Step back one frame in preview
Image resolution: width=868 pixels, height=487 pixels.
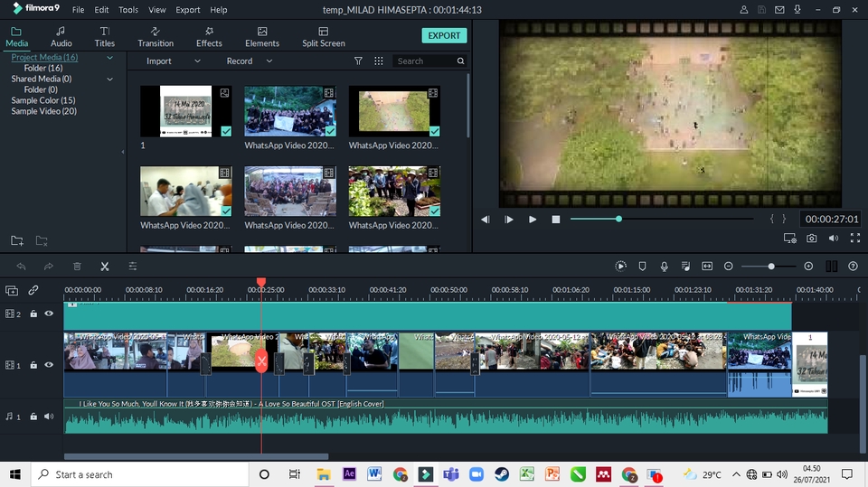click(485, 220)
